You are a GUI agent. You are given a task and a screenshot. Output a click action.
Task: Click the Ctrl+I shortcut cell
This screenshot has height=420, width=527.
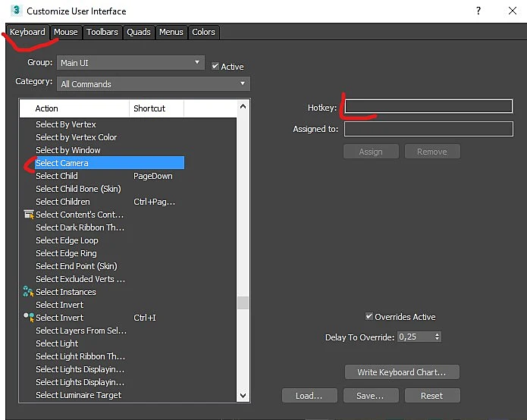pos(145,318)
